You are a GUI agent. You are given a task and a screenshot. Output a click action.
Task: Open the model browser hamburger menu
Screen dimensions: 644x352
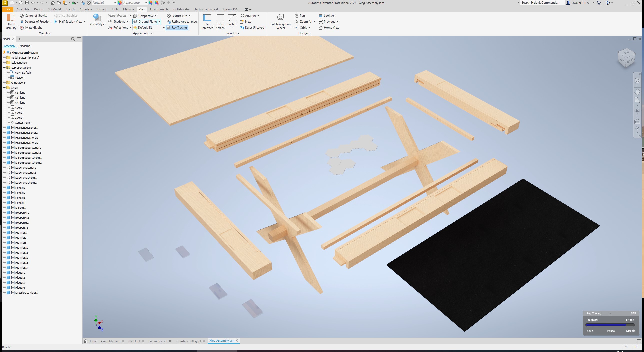pos(79,39)
